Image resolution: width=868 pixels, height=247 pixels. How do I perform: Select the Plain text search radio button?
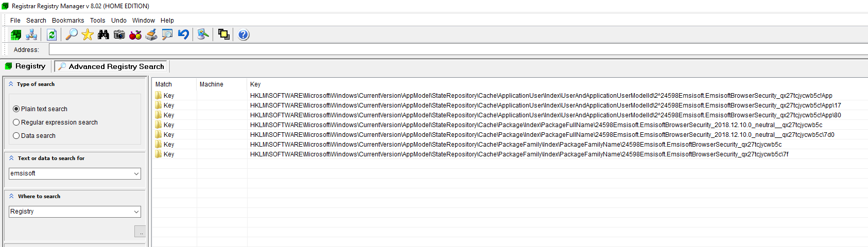[x=16, y=109]
